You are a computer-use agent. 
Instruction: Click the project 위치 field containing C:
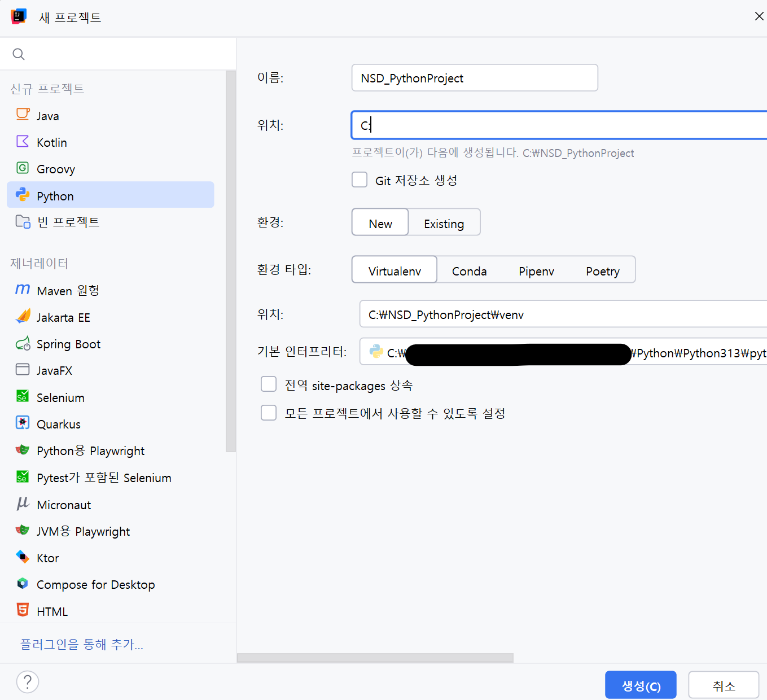(x=559, y=125)
